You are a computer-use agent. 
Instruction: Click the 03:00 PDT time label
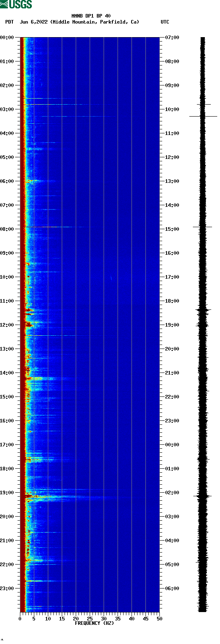(7, 109)
